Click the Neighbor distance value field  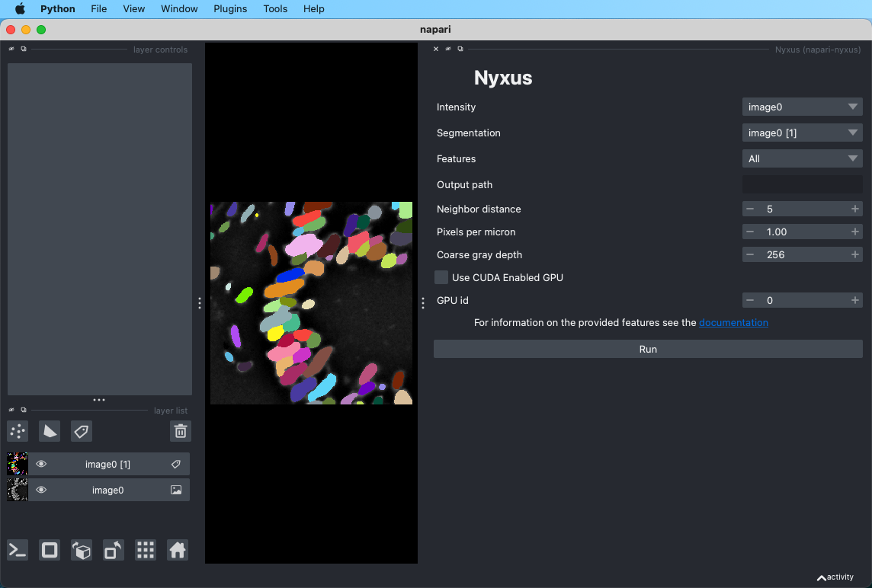(802, 209)
